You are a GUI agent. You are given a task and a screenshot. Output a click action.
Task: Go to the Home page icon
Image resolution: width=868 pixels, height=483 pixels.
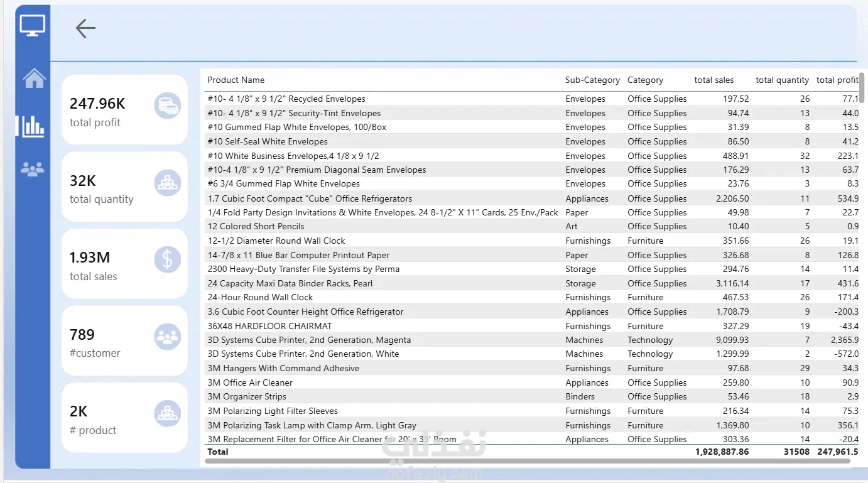[34, 78]
